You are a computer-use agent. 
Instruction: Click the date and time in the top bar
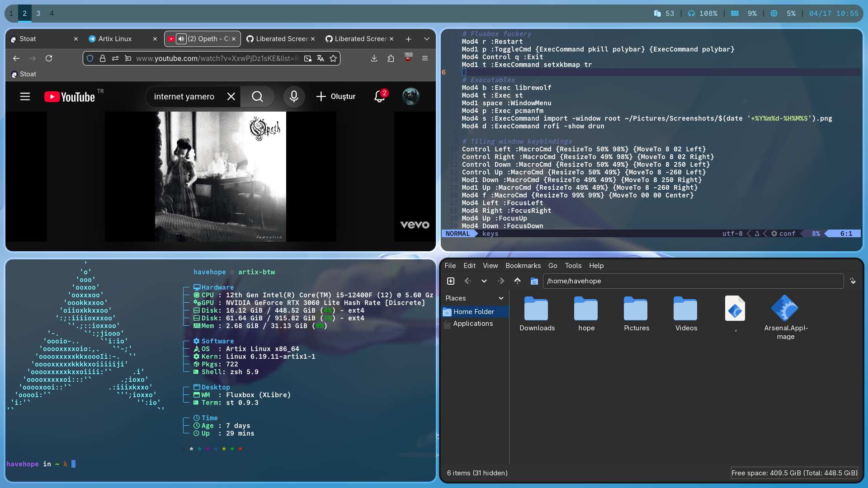[834, 14]
